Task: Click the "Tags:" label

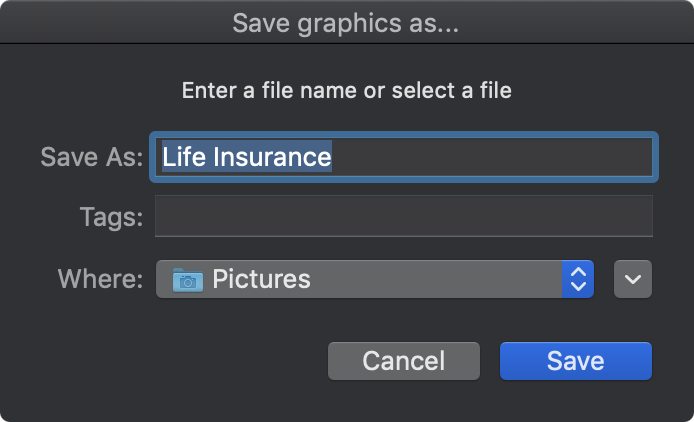Action: [x=111, y=217]
